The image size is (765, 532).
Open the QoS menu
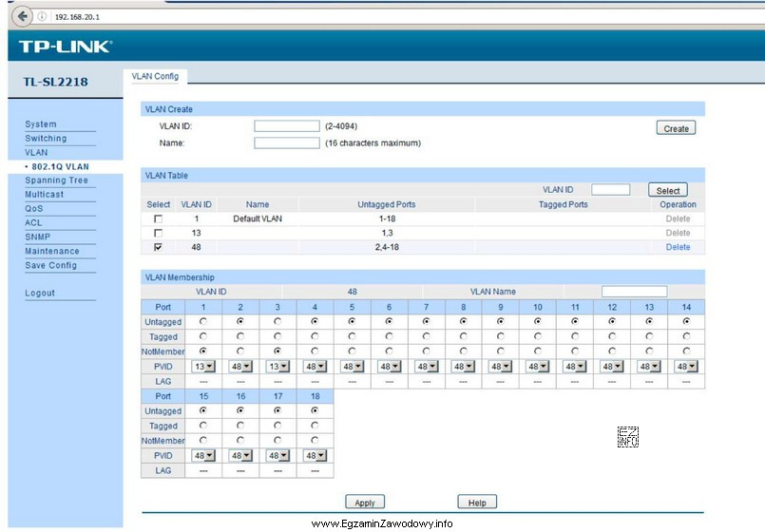tap(34, 208)
